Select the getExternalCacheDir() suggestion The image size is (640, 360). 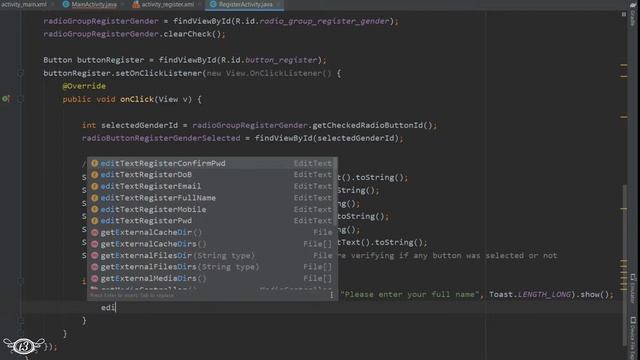tap(212, 232)
